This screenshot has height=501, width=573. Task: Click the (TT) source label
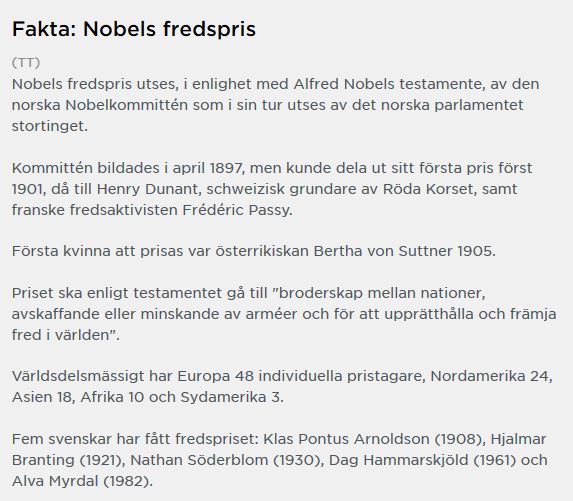(x=26, y=63)
